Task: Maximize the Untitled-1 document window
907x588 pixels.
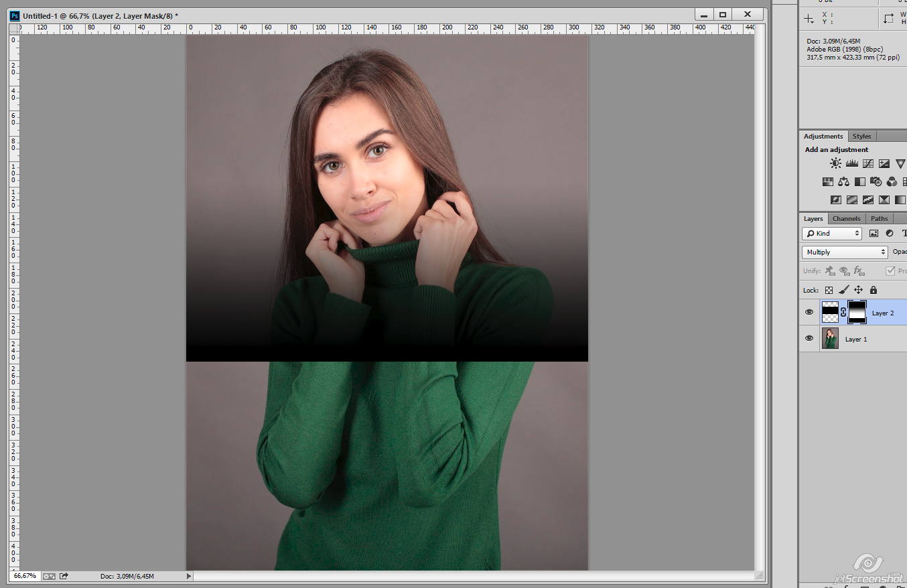Action: click(723, 14)
